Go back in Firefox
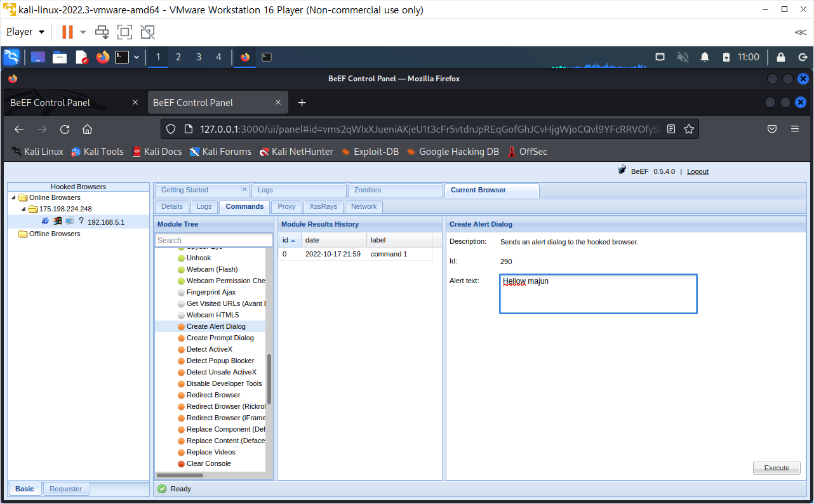This screenshot has height=504, width=814. click(19, 129)
